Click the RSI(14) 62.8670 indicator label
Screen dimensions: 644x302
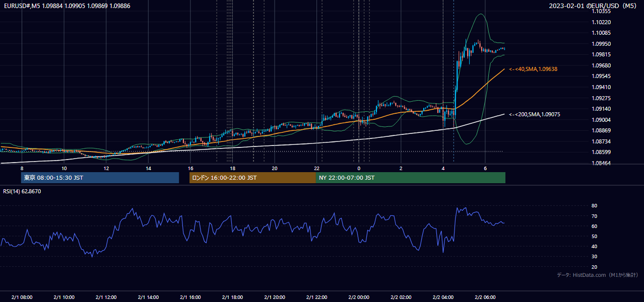[22, 191]
